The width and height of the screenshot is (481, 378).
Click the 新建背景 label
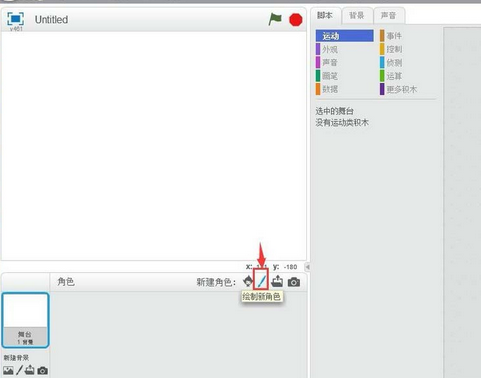click(16, 358)
